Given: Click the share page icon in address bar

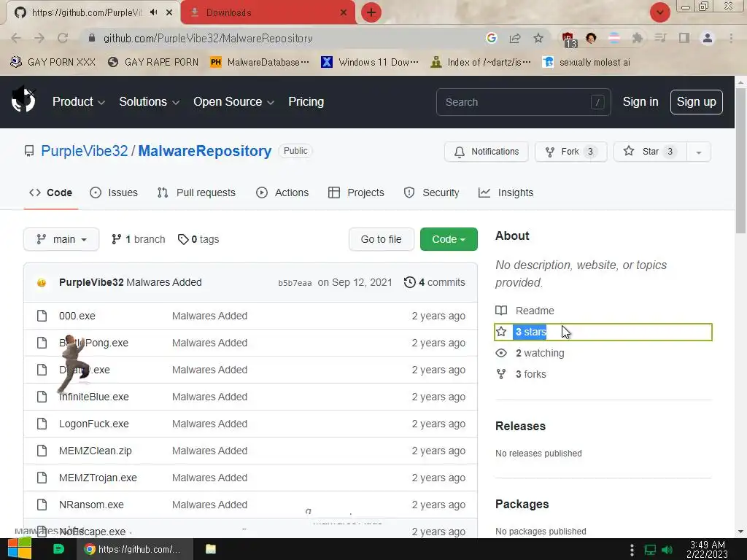Looking at the screenshot, I should (515, 38).
